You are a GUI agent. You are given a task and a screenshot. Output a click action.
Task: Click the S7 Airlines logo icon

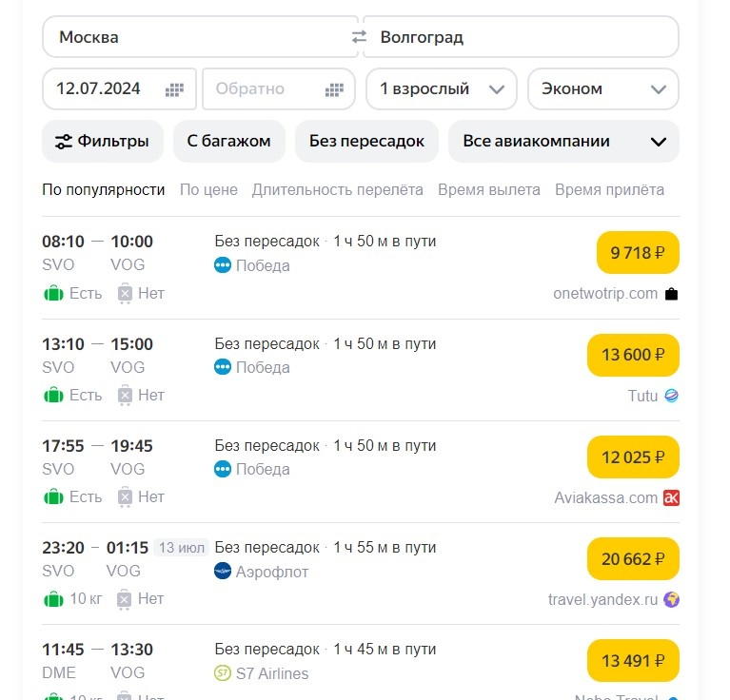[223, 673]
